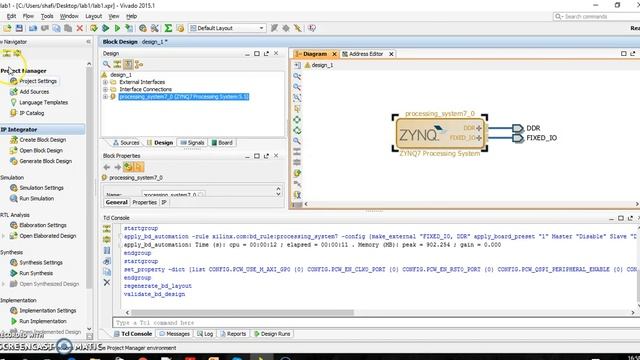Click the Collapse All icon in Design panel
640x360 pixels.
coord(117,64)
